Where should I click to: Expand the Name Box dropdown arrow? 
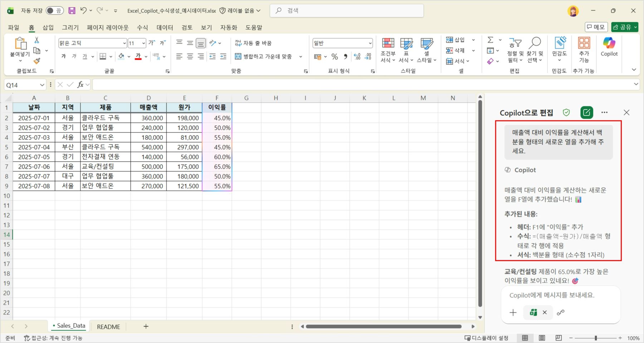click(x=42, y=85)
